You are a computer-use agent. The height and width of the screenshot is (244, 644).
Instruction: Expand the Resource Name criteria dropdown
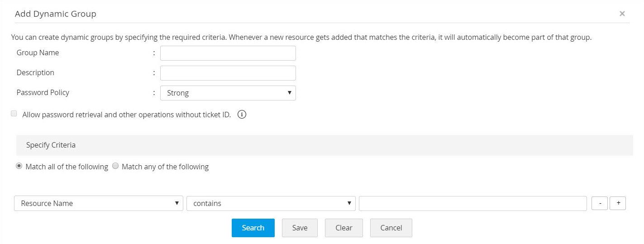(x=98, y=203)
